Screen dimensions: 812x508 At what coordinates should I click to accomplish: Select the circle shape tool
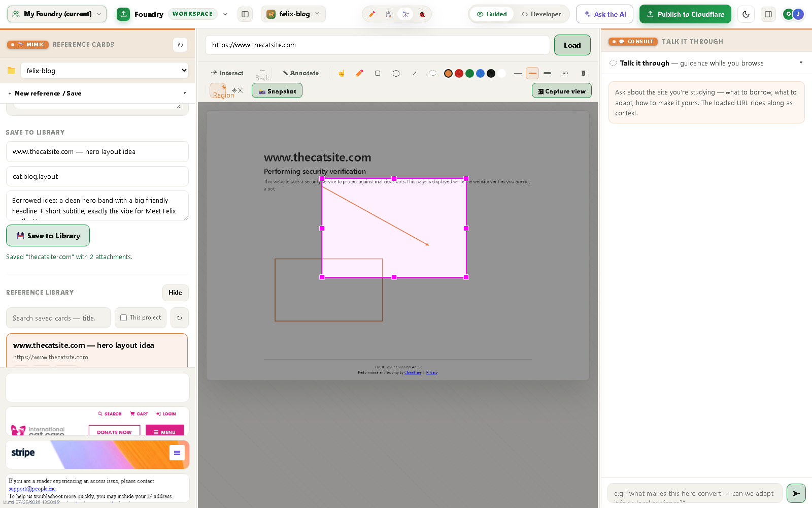396,73
